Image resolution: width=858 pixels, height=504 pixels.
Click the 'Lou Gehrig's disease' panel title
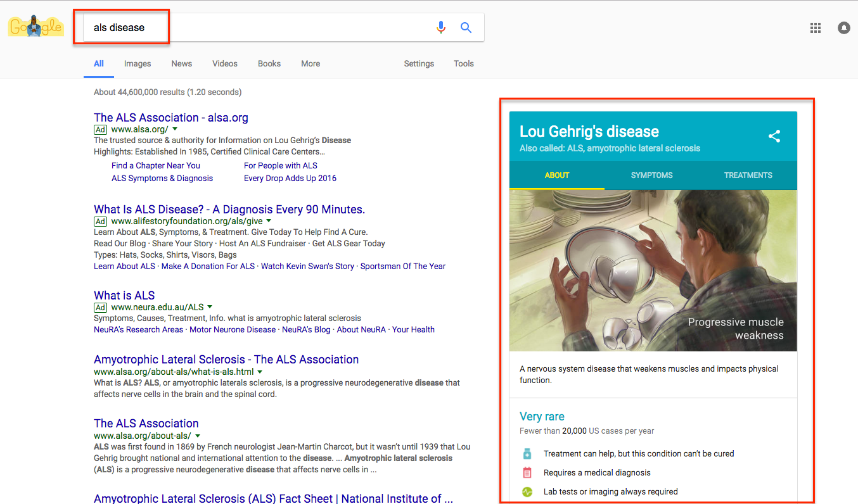coord(589,131)
